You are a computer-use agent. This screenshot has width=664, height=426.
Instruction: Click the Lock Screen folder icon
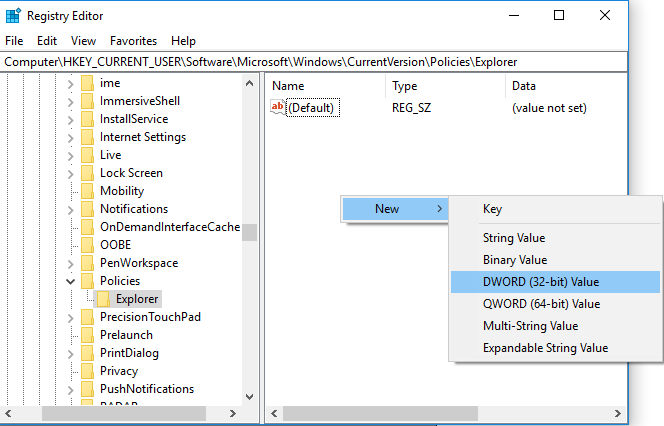click(87, 173)
